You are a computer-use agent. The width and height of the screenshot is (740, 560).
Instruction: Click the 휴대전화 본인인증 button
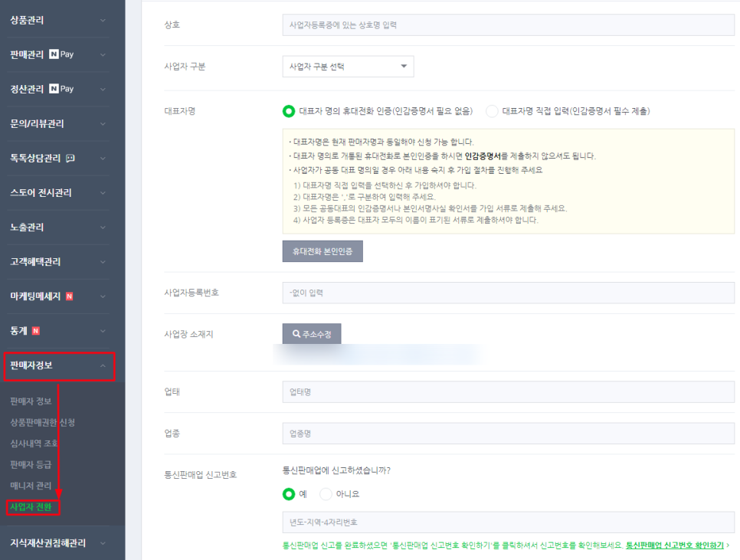[323, 251]
